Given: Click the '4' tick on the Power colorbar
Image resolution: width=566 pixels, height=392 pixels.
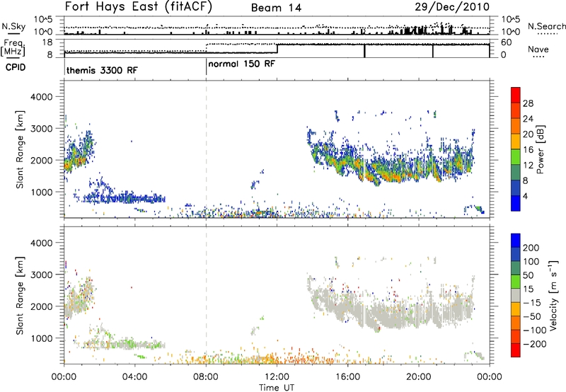Looking at the screenshot, I should (x=525, y=197).
